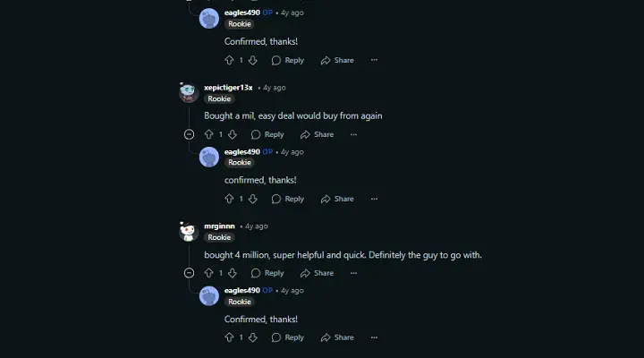Downvote the lowercase 'confirmed, thanks!' reply
644x358 pixels.
(x=253, y=199)
